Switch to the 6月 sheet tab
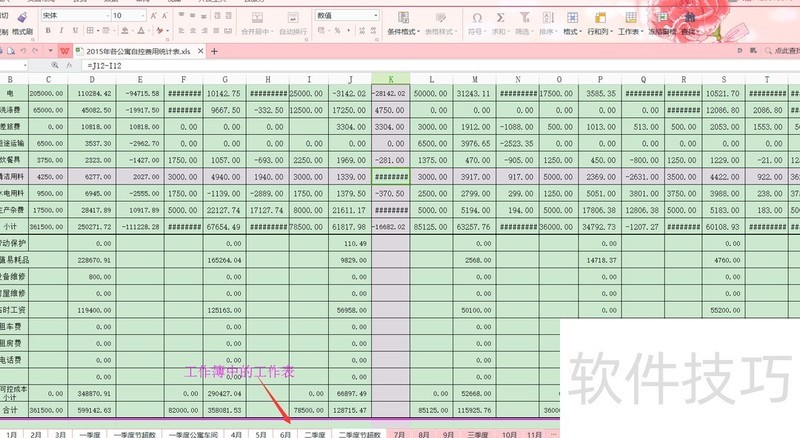Viewport: 800px width, 438px height. 285,434
